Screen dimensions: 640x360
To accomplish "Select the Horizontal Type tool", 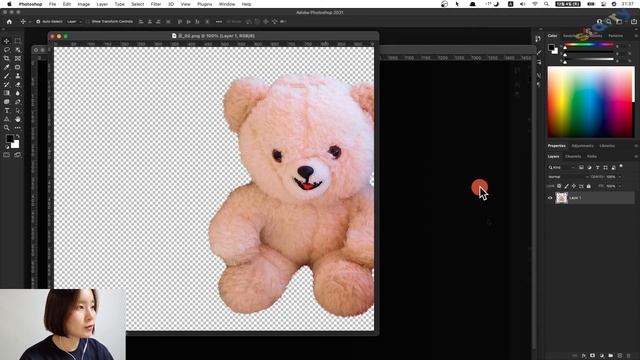I will 7,111.
